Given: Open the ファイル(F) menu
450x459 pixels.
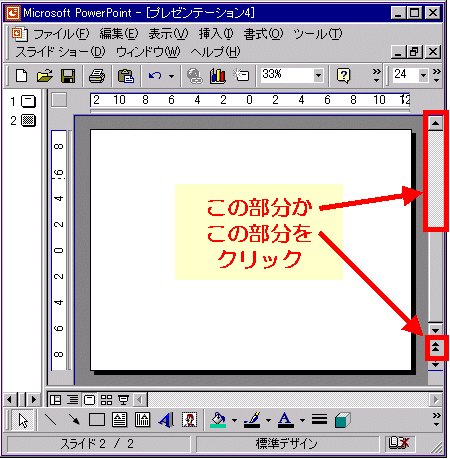Looking at the screenshot, I should (61, 34).
